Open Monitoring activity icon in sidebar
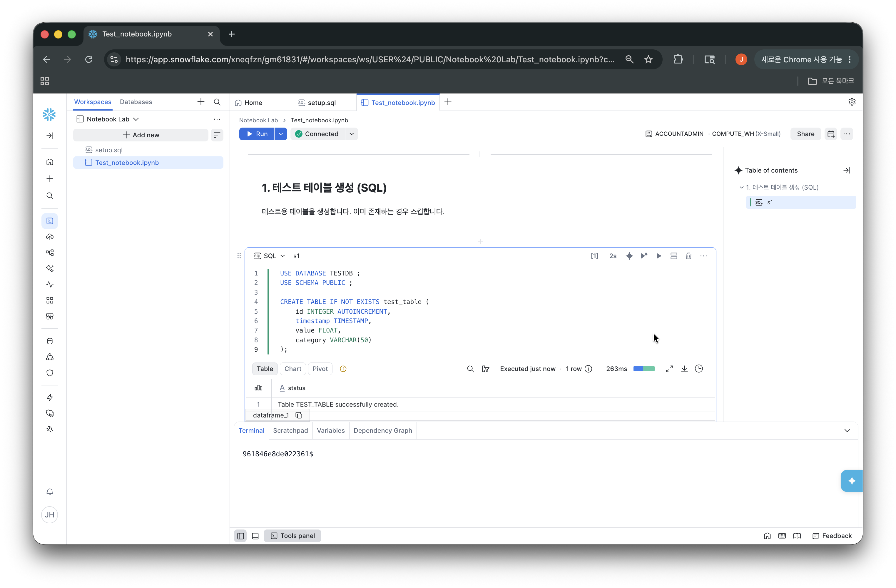The height and width of the screenshot is (588, 896). [50, 285]
